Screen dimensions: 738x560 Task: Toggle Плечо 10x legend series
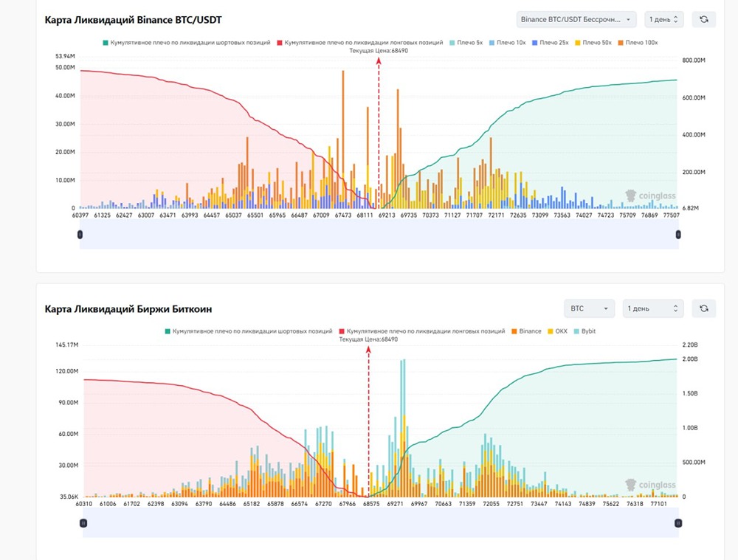508,42
